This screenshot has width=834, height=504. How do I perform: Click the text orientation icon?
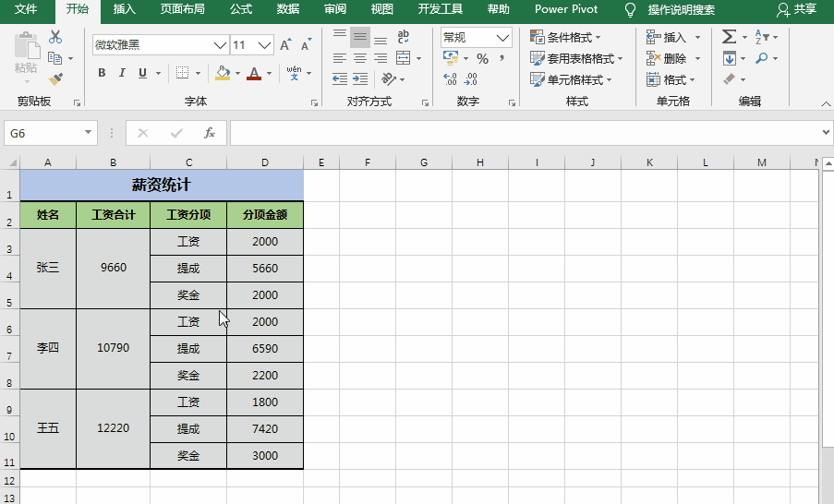tap(389, 79)
